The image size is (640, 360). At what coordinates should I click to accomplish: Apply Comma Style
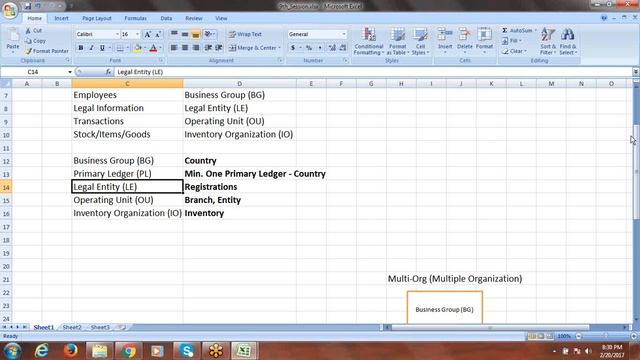320,48
